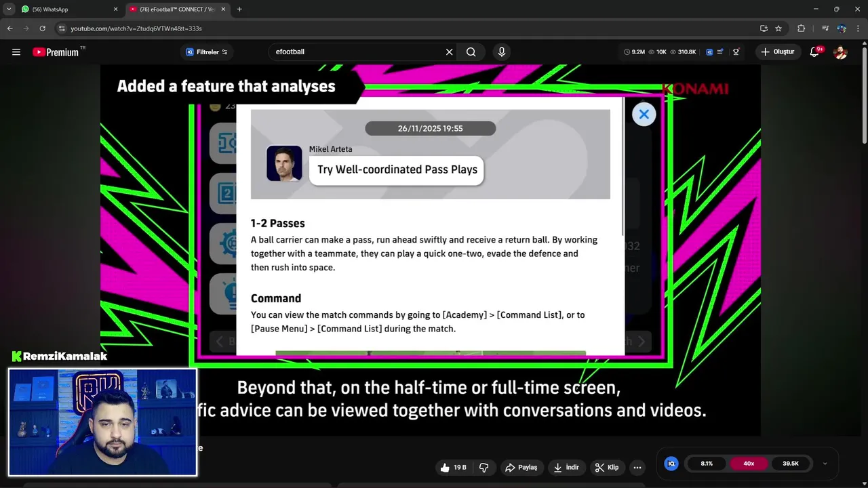Click the Mikel Arteta portrait in video
This screenshot has height=488, width=868.
pos(284,163)
